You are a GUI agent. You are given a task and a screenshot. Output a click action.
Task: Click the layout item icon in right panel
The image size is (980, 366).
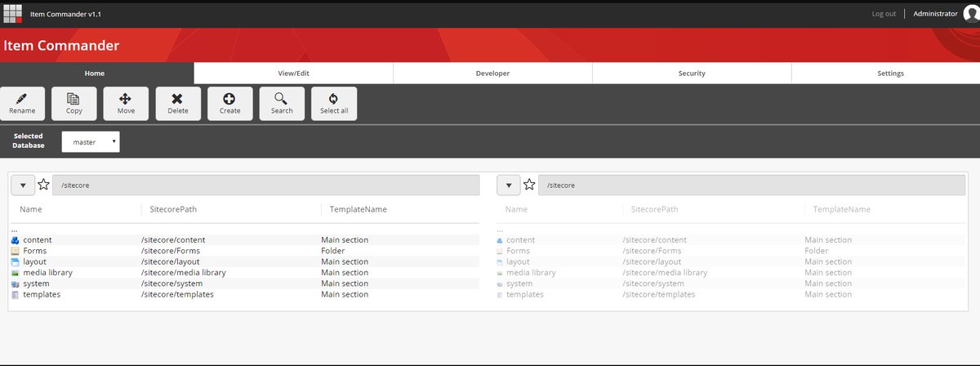[x=500, y=261]
